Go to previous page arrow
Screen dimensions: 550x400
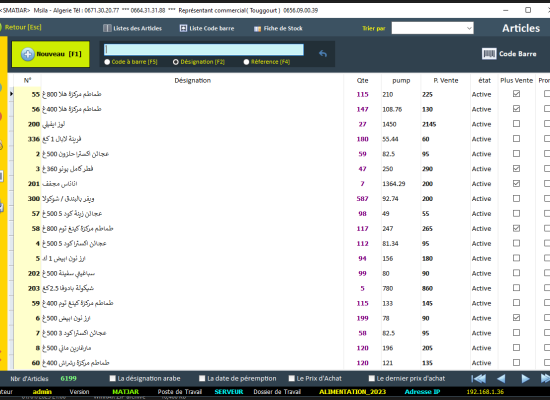pyautogui.click(x=501, y=379)
